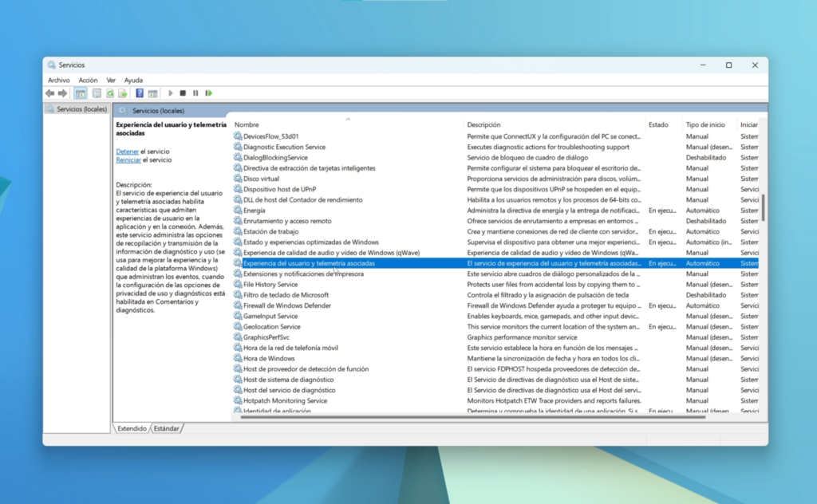The height and width of the screenshot is (504, 817).
Task: Open the Archivo menu
Action: (x=58, y=80)
